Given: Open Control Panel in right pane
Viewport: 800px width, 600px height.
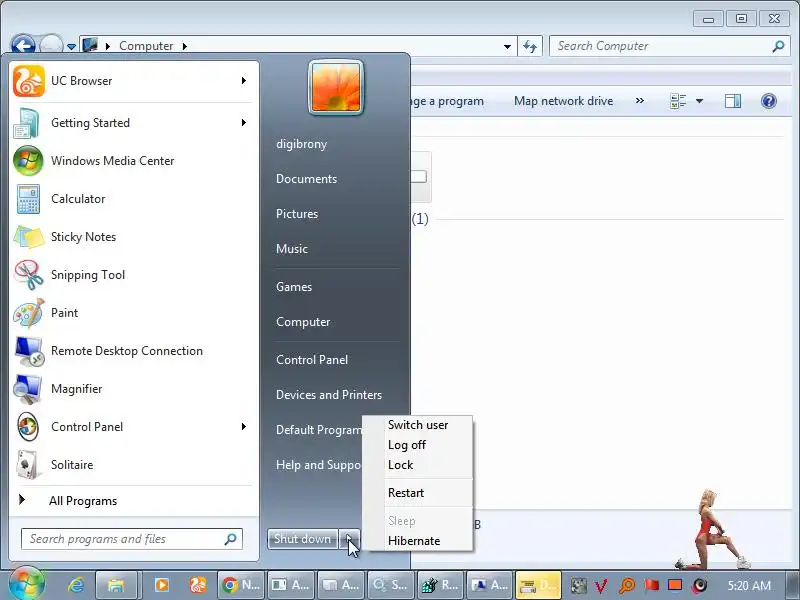Looking at the screenshot, I should [x=312, y=360].
